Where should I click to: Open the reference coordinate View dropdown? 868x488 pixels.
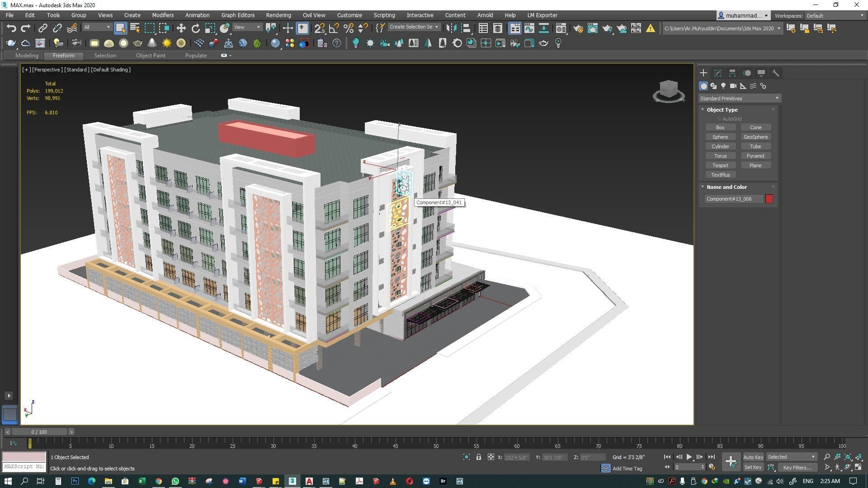point(247,28)
